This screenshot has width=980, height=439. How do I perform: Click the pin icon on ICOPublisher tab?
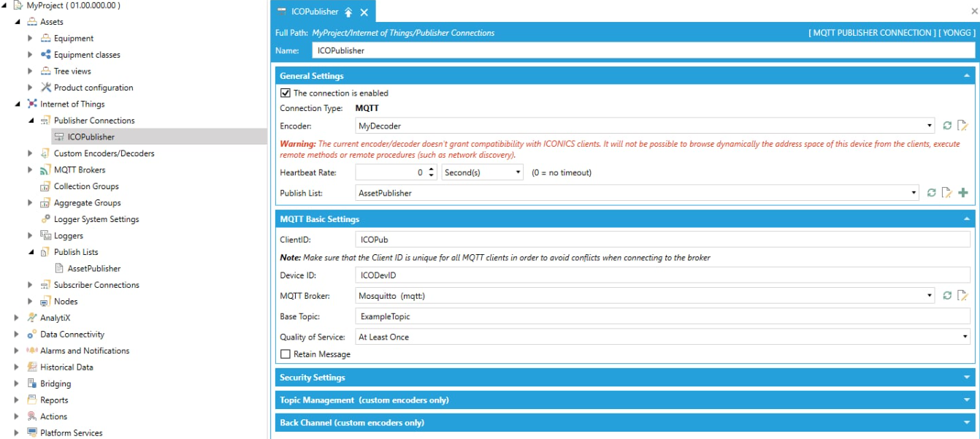coord(348,12)
